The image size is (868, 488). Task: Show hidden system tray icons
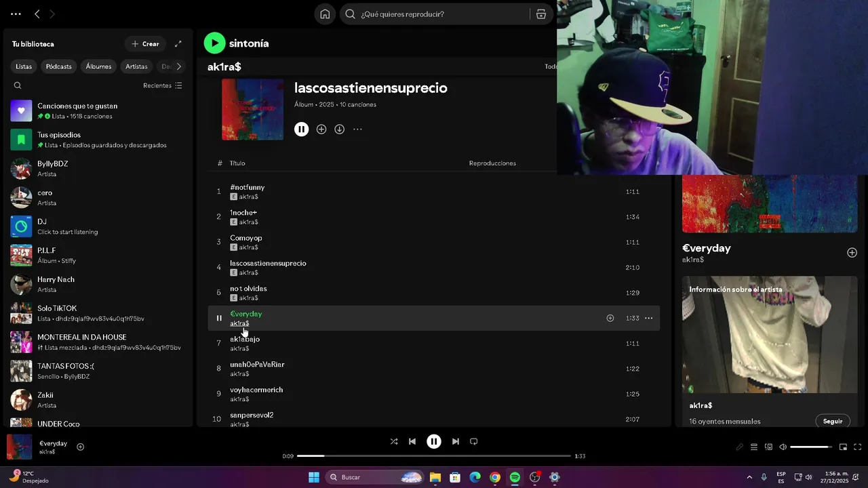(749, 478)
